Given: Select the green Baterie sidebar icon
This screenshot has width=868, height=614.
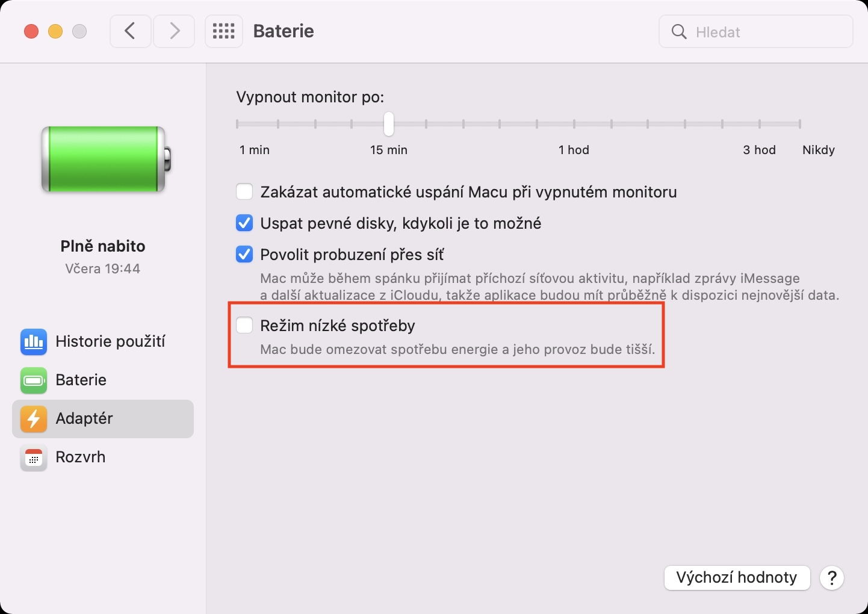Looking at the screenshot, I should pos(34,380).
